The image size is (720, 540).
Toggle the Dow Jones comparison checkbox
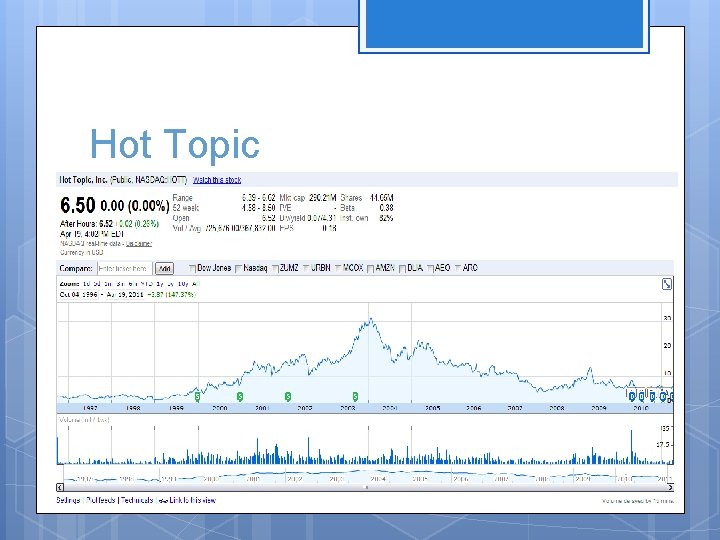click(192, 268)
